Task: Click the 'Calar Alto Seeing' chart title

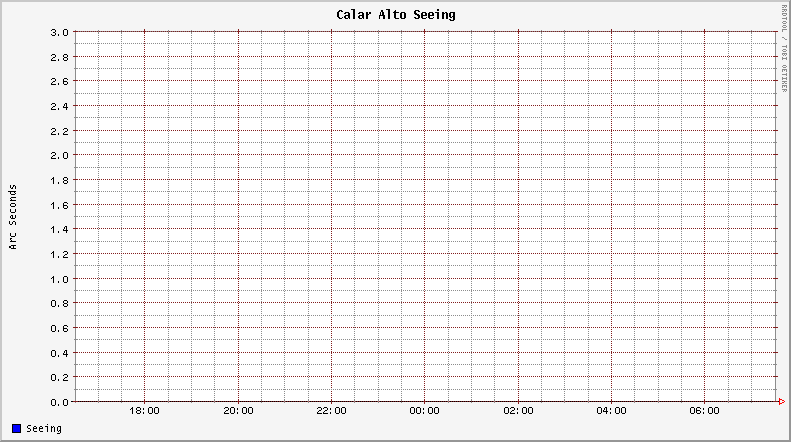Action: coord(396,15)
